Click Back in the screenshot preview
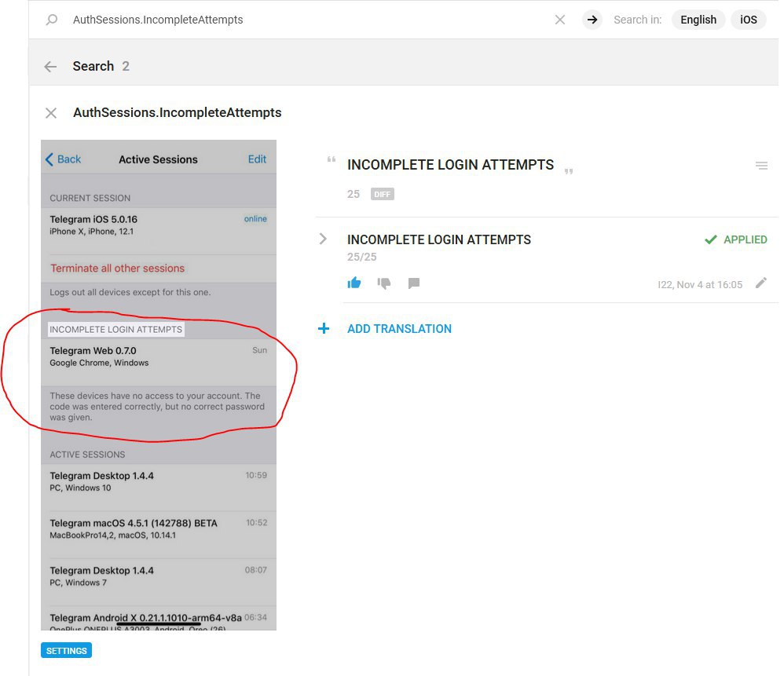The height and width of the screenshot is (676, 784). click(x=63, y=159)
